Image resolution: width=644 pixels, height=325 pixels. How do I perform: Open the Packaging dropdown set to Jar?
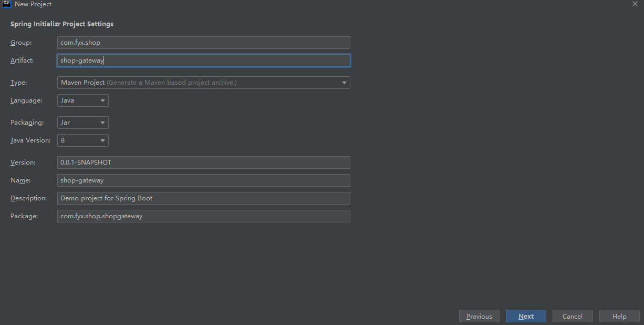pos(83,123)
